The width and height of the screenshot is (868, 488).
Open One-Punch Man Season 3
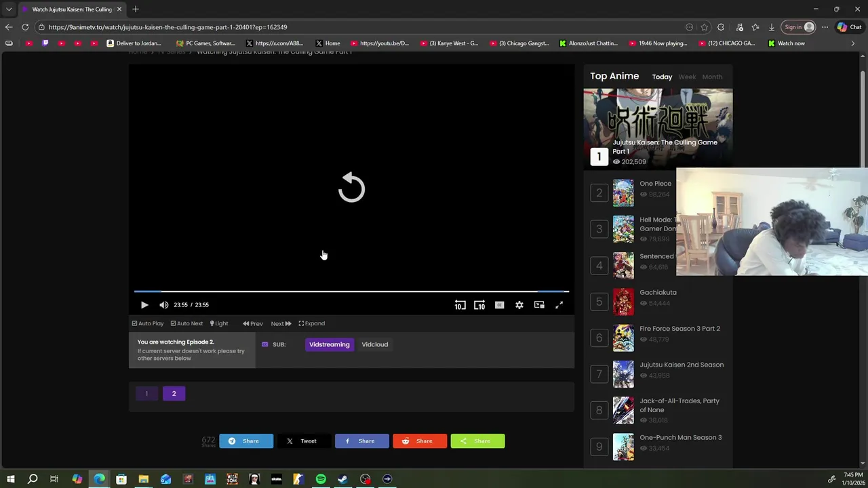pos(680,437)
